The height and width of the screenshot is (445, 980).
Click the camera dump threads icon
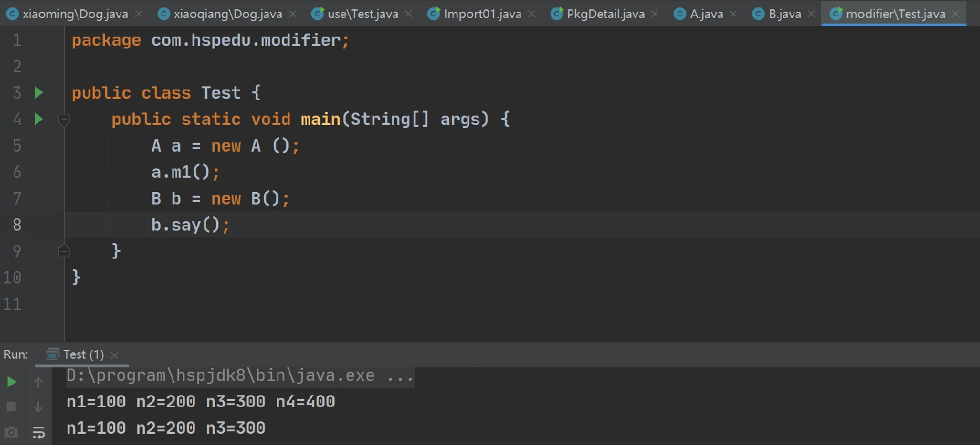(11, 432)
